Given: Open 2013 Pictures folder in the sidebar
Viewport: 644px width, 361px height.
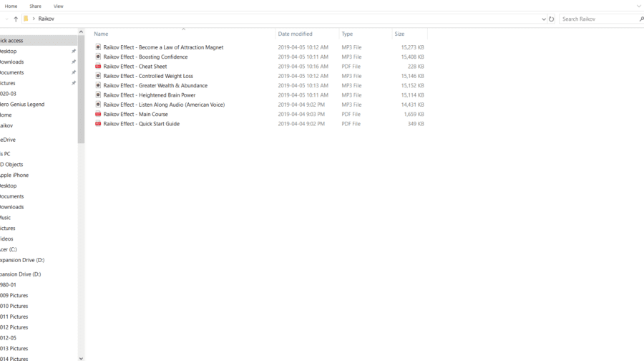Looking at the screenshot, I should coord(14,349).
